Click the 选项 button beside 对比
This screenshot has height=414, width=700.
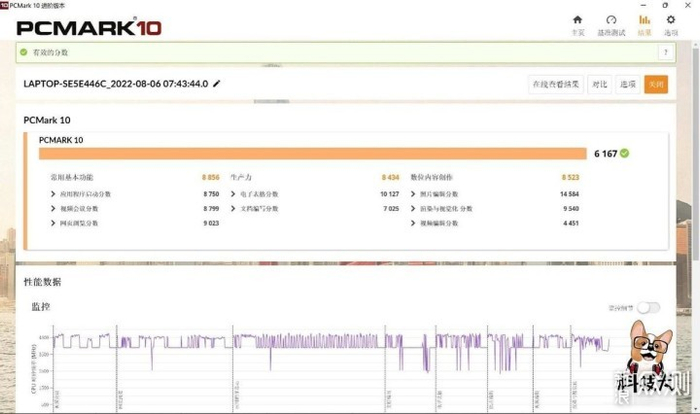point(628,84)
